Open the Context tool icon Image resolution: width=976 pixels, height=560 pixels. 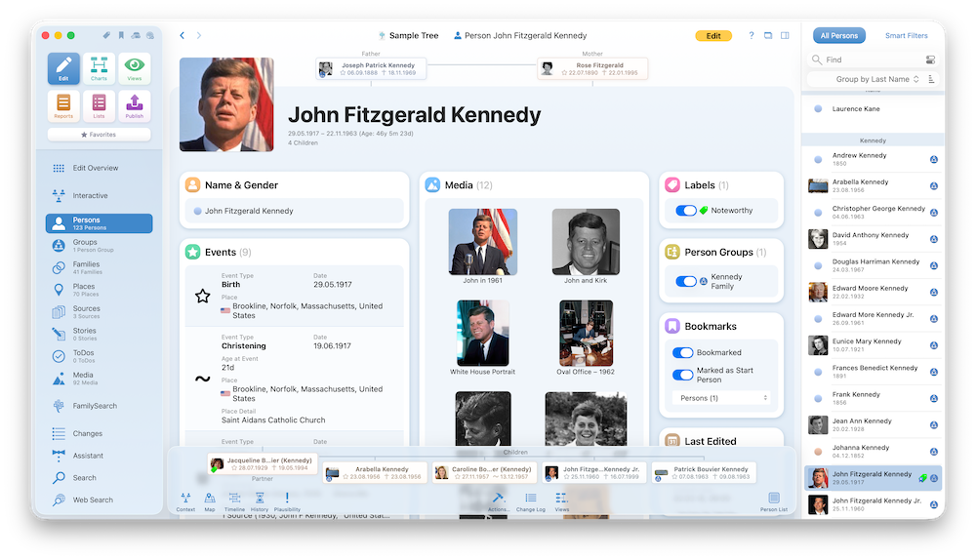pos(185,500)
